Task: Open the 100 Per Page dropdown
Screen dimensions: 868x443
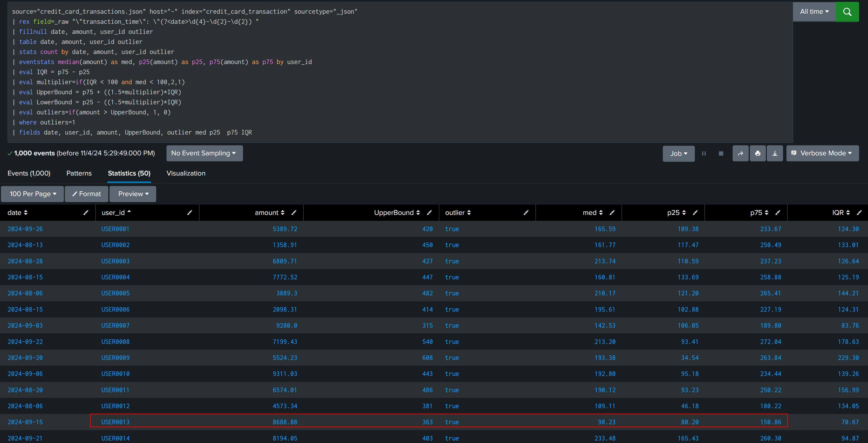Action: [x=33, y=194]
